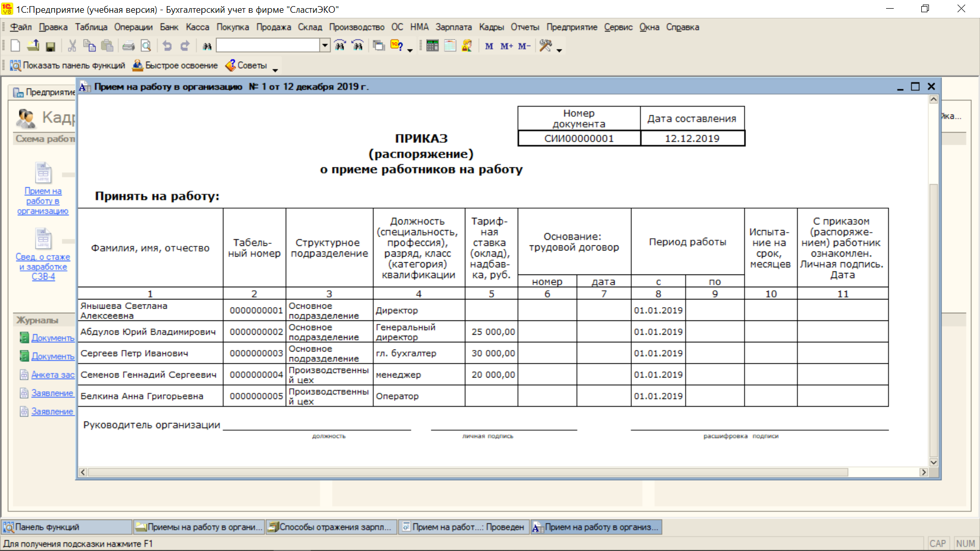Expand the search field dropdown arrow
Viewport: 980px width, 551px height.
click(x=325, y=45)
